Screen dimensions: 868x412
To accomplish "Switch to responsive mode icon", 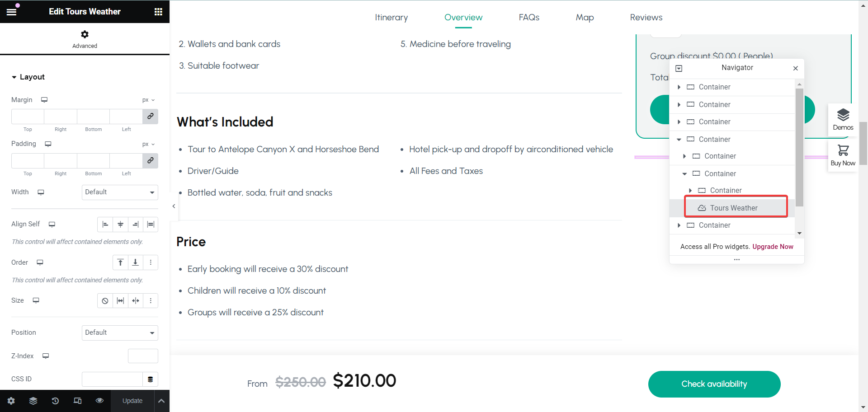I will click(77, 401).
